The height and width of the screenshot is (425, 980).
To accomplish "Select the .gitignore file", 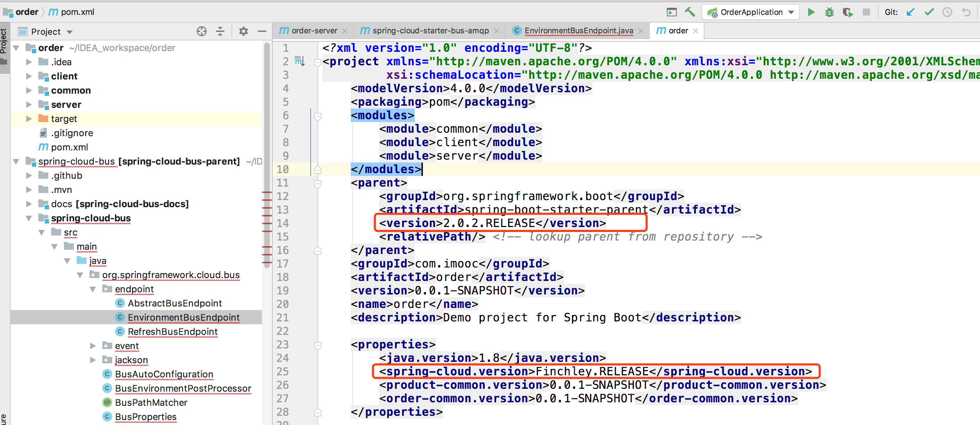I will point(72,133).
